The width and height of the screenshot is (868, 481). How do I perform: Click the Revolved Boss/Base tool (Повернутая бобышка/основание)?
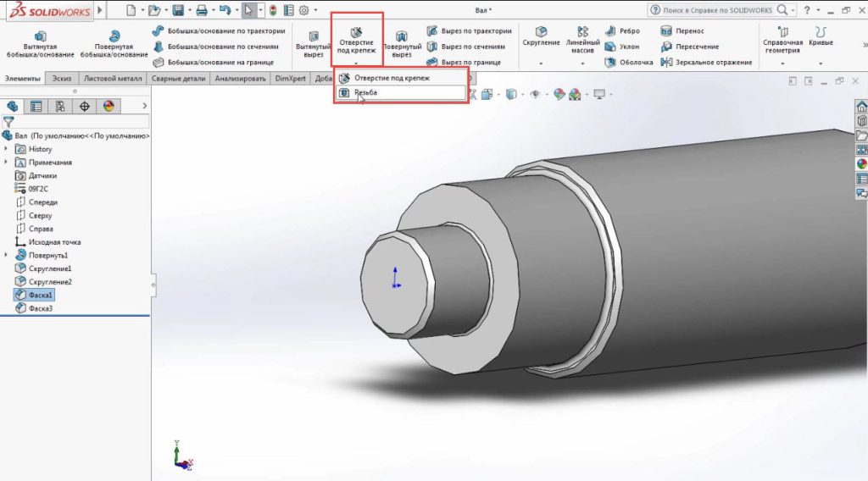(114, 44)
